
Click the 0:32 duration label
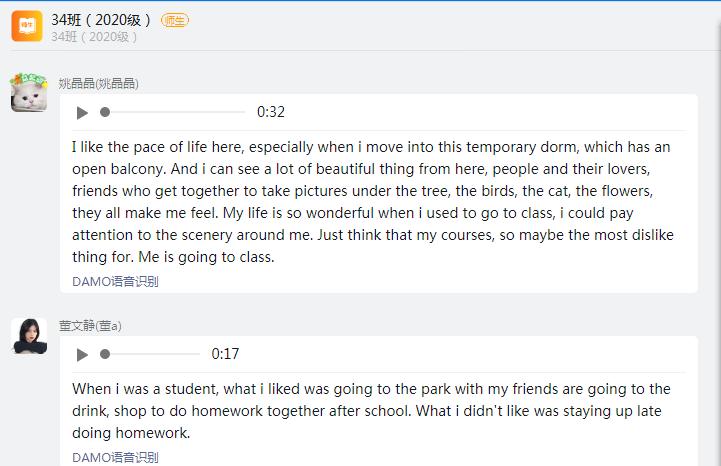[271, 112]
